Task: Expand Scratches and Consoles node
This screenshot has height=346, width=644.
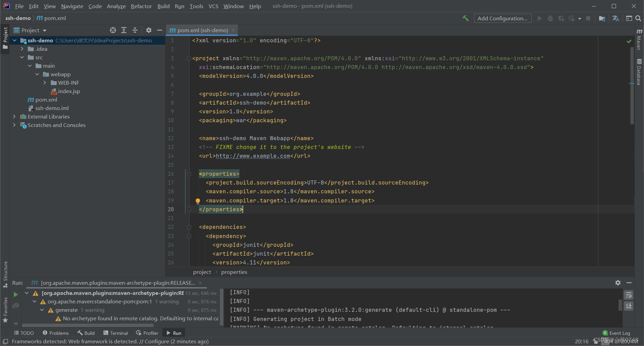Action: 14,125
